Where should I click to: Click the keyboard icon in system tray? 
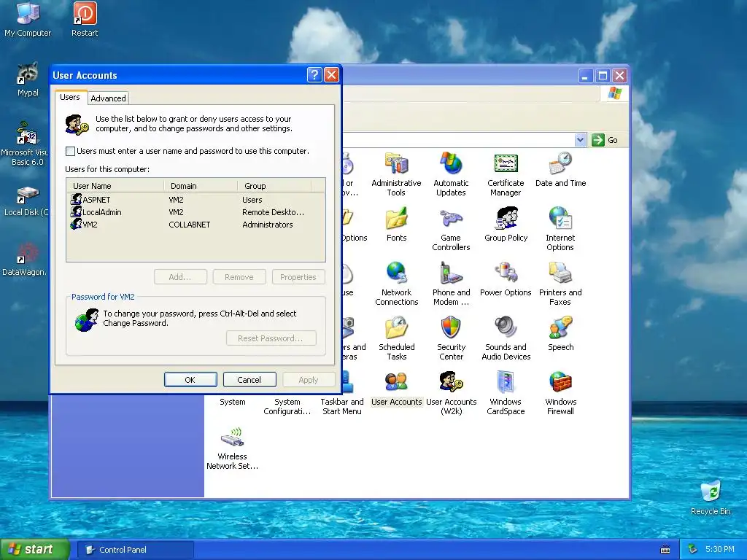[x=665, y=550]
